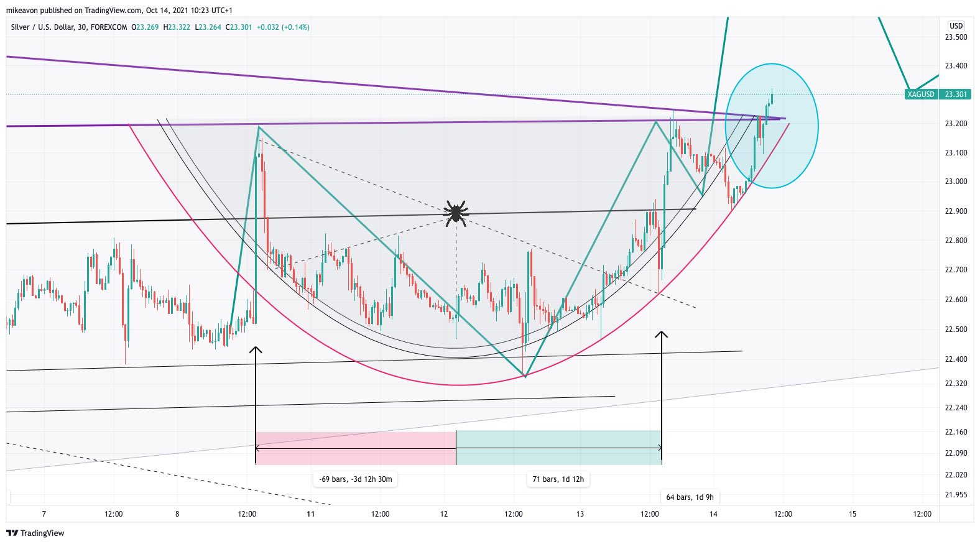This screenshot has height=544, width=980.
Task: Click the 23.500 price axis label
Action: [x=956, y=37]
